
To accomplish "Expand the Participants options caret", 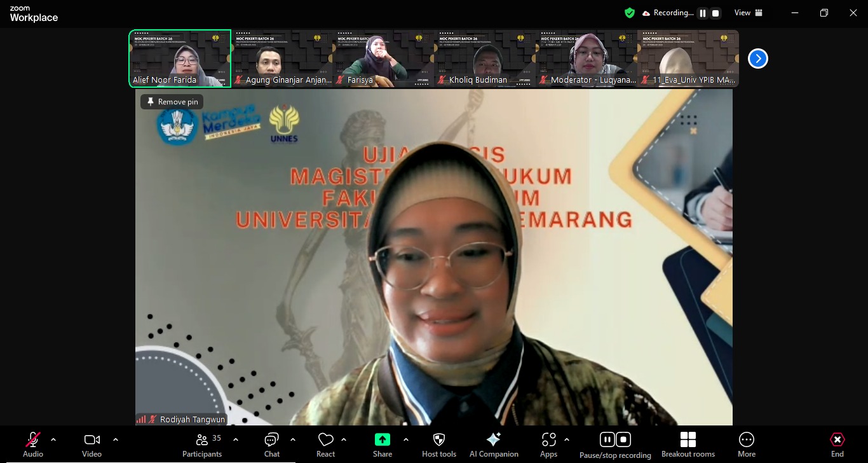I will pyautogui.click(x=236, y=439).
